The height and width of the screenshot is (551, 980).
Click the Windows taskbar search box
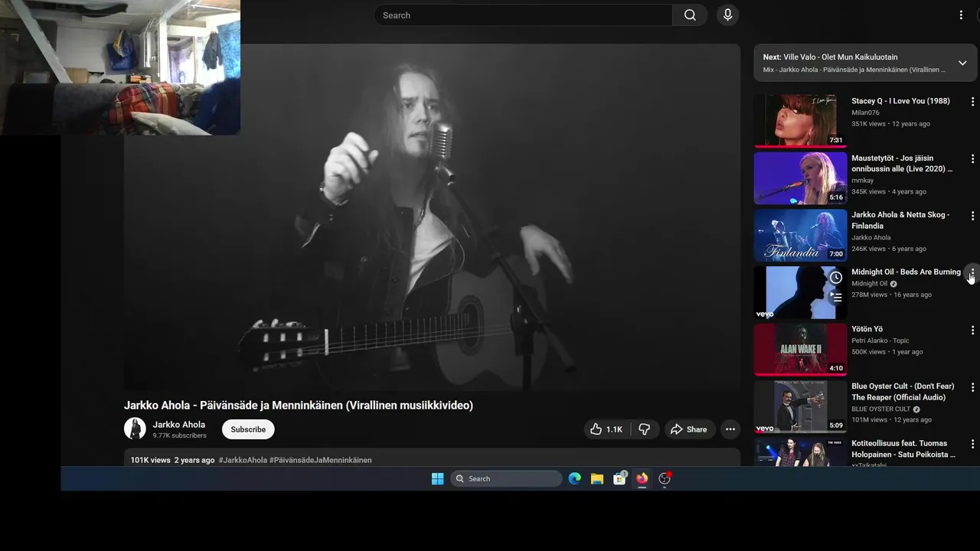click(506, 478)
